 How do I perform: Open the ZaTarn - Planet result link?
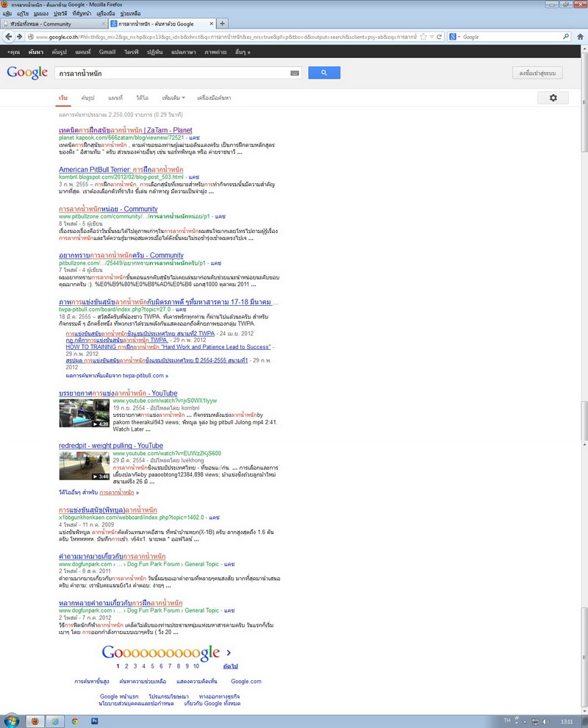[x=125, y=130]
